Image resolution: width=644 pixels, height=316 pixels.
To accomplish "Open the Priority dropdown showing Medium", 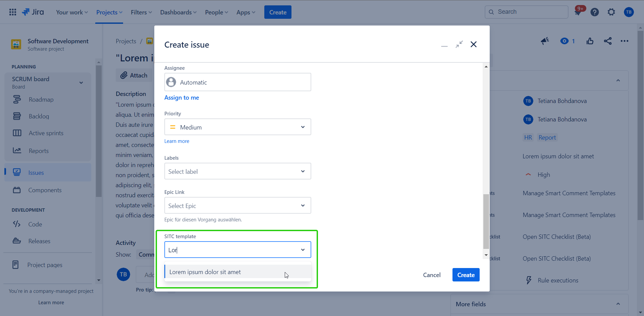I will point(237,127).
